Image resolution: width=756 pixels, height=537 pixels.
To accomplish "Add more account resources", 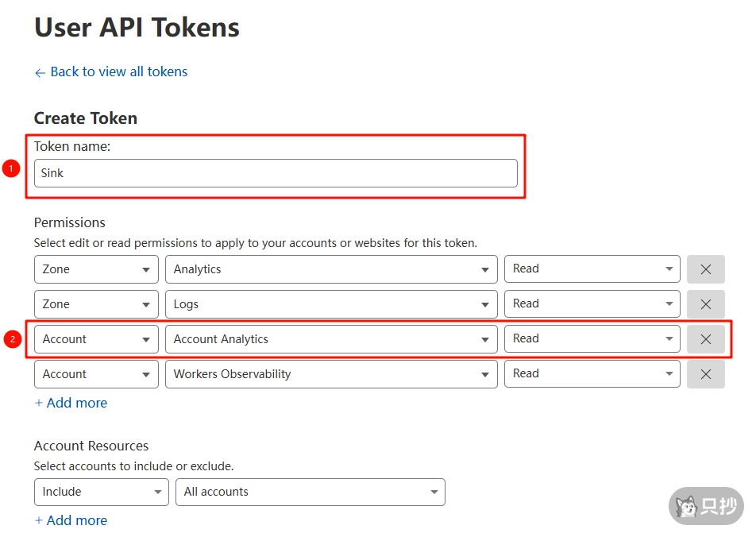I will (x=70, y=520).
